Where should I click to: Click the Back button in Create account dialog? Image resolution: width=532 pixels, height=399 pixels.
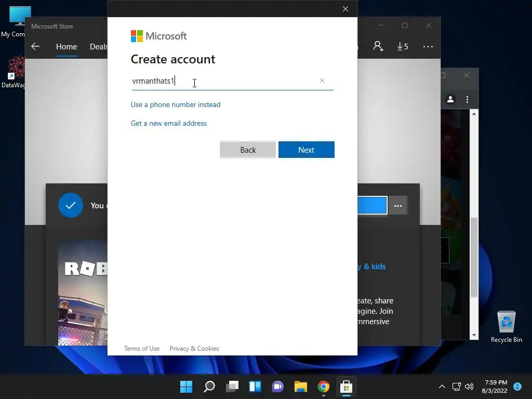tap(248, 150)
